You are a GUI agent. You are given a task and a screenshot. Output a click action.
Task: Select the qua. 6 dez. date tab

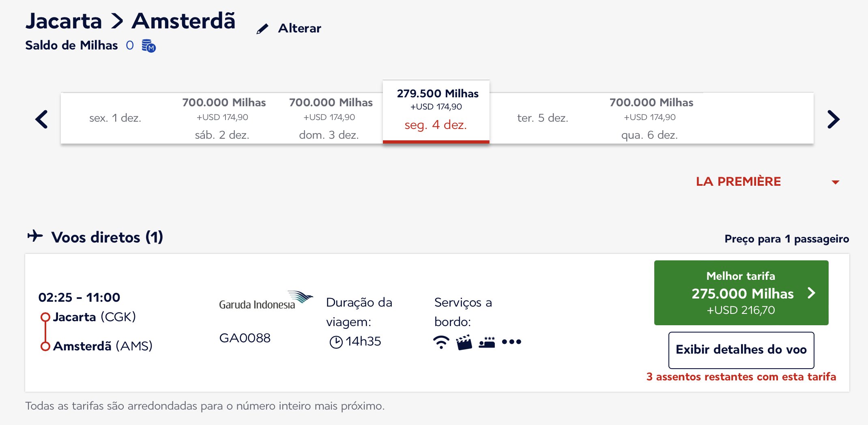pos(650,118)
